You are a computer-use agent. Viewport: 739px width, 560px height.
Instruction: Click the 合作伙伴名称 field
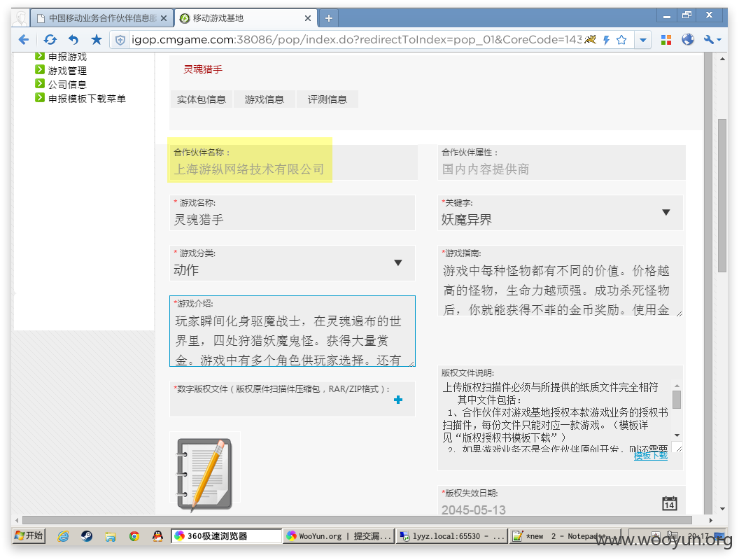point(293,162)
